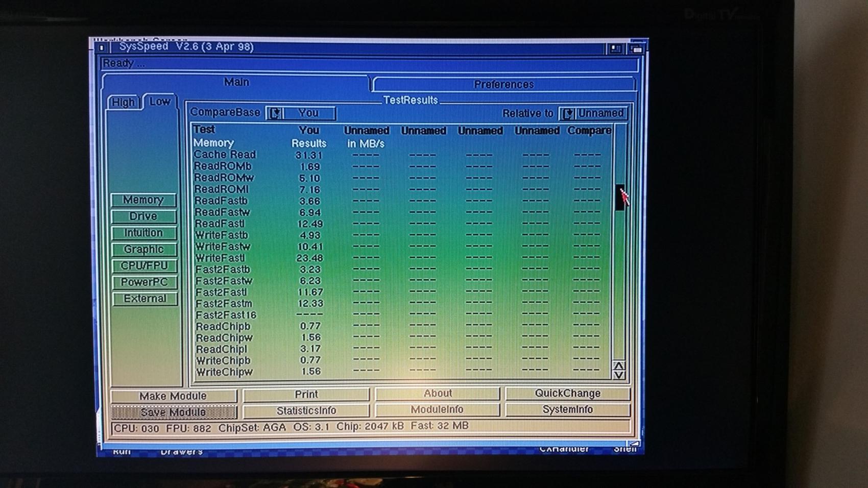Open SystemInfo

(x=568, y=409)
